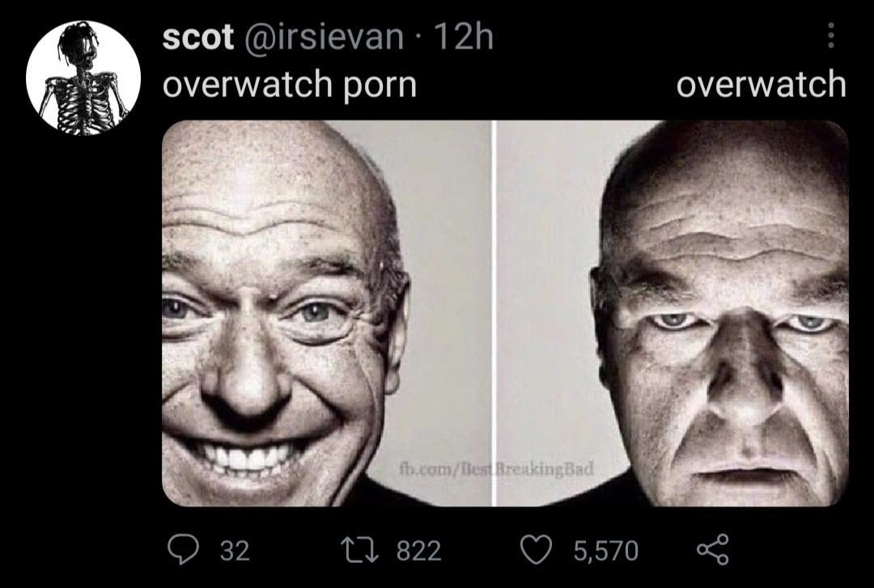Open the share icon

click(x=712, y=549)
